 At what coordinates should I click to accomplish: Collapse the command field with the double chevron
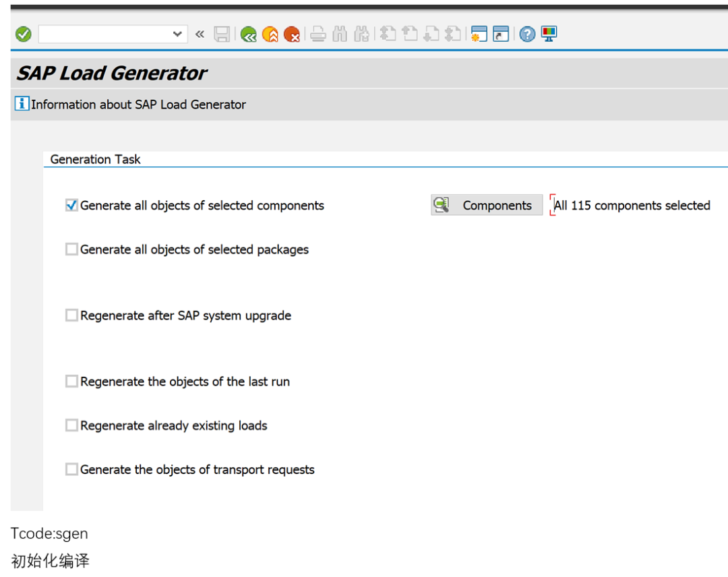click(x=200, y=34)
